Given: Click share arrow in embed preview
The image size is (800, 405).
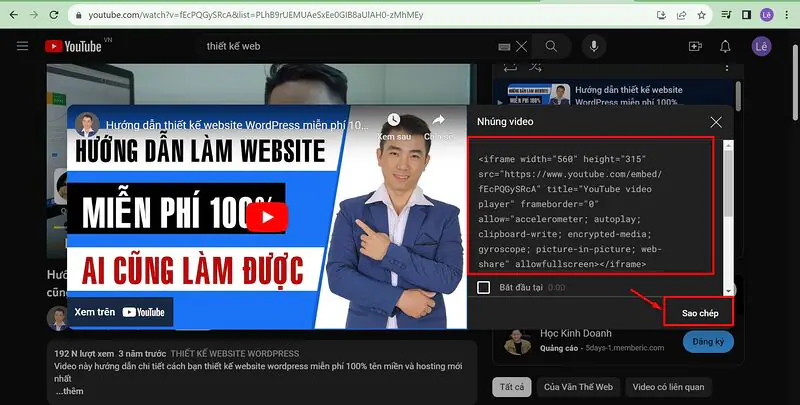Looking at the screenshot, I should (x=438, y=120).
